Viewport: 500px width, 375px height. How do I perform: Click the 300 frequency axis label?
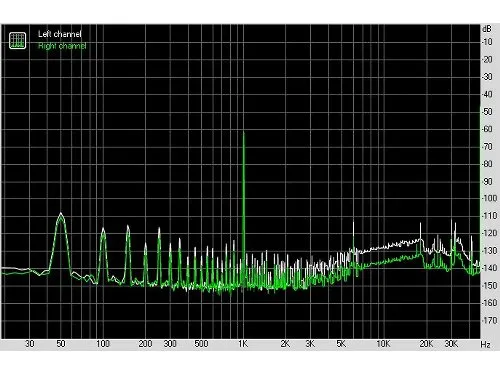[x=170, y=344]
